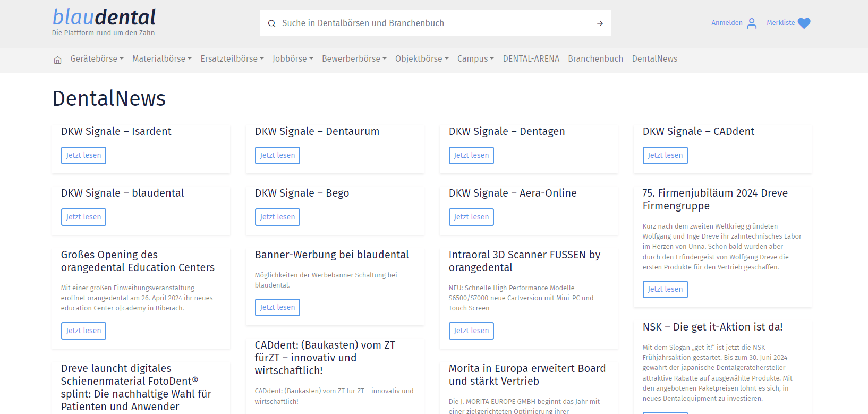Click Jetzt lesen for Intraoral 3D Scanner FUSSEN
Screen dimensions: 868x414
(471, 331)
